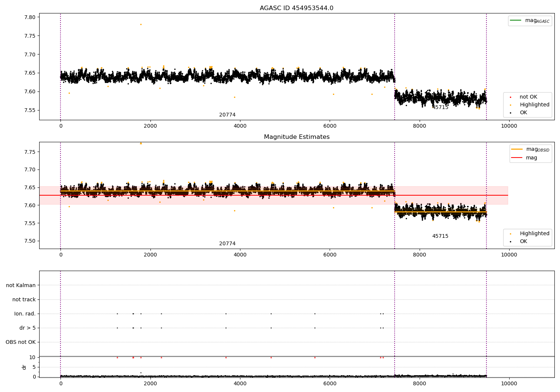Viewport: 560px width, 392px height.
Task: Click the 45715 label in the Magnitude Estimates plot
Action: pos(440,236)
